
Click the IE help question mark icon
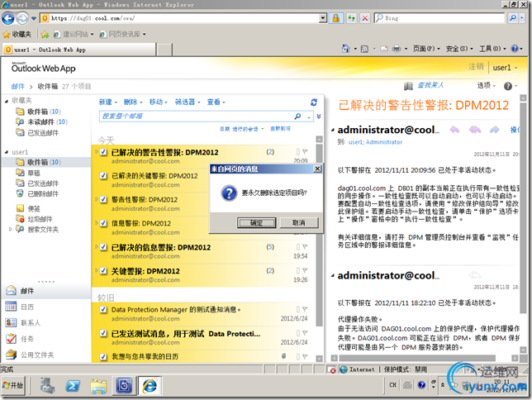pyautogui.click(x=515, y=49)
